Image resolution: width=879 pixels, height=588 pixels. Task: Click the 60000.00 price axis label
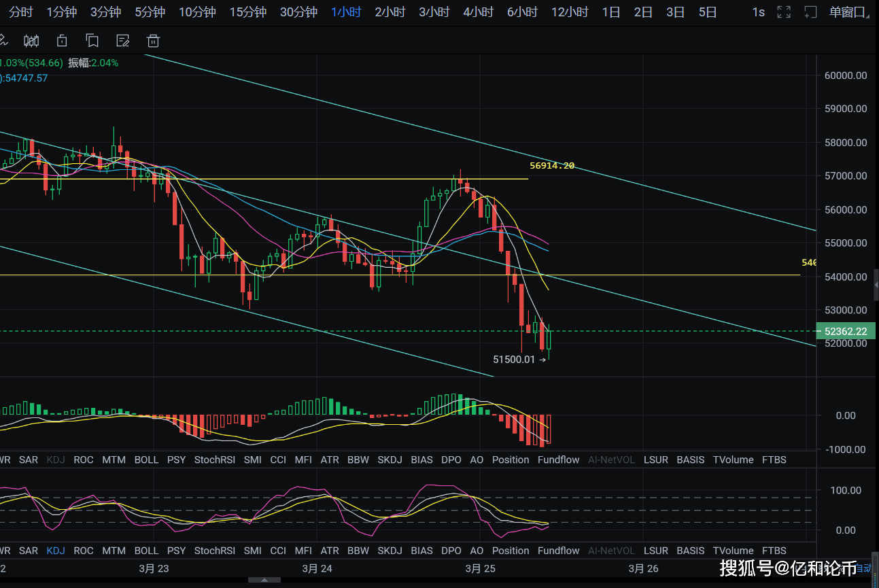[845, 75]
